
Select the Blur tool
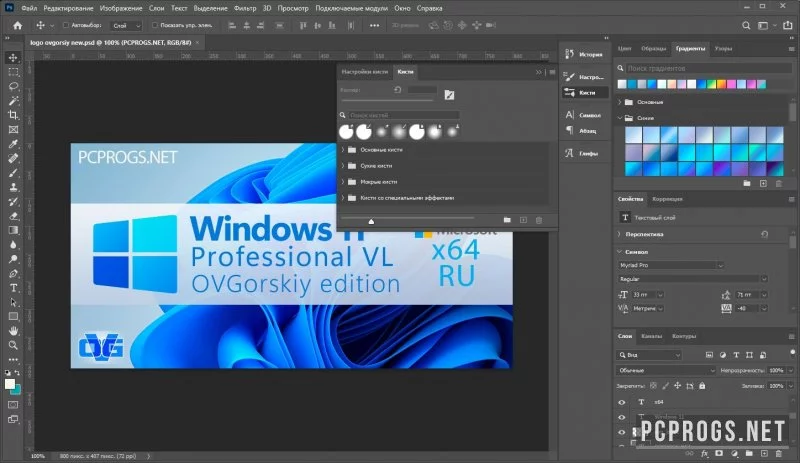[x=13, y=245]
